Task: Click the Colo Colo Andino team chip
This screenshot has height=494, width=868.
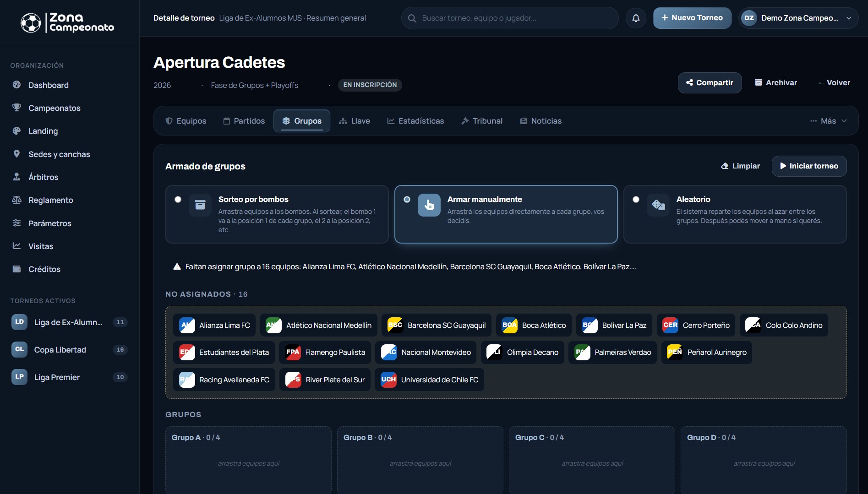Action: (784, 325)
